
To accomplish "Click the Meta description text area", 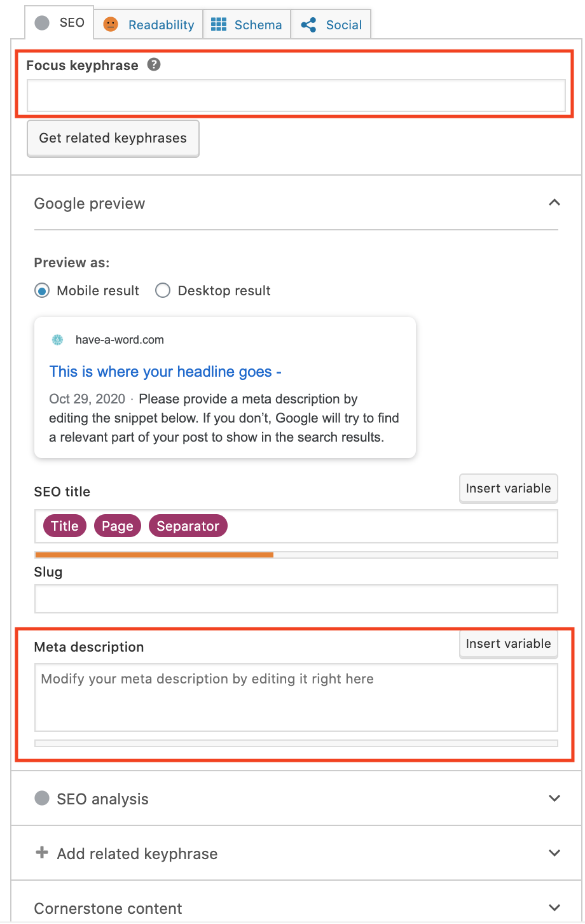I will coord(296,697).
